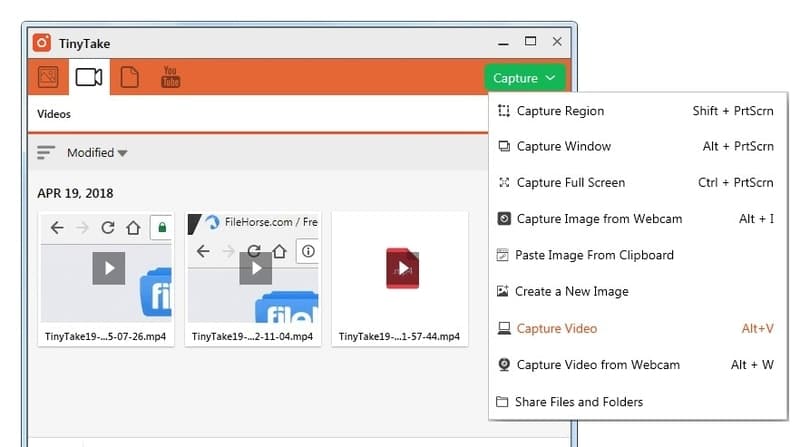This screenshot has height=447, width=800.
Task: Minimize the TinyTake window
Action: click(504, 44)
